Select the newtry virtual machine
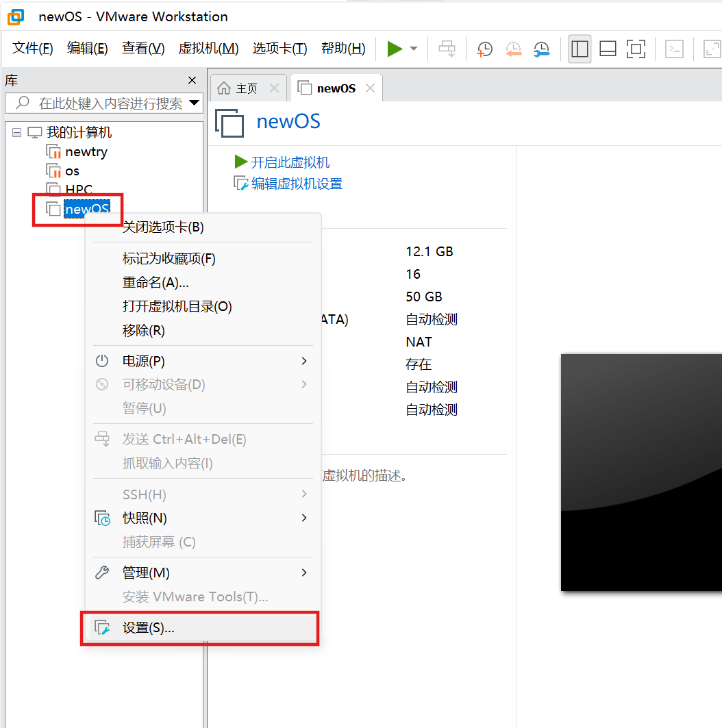 (86, 151)
